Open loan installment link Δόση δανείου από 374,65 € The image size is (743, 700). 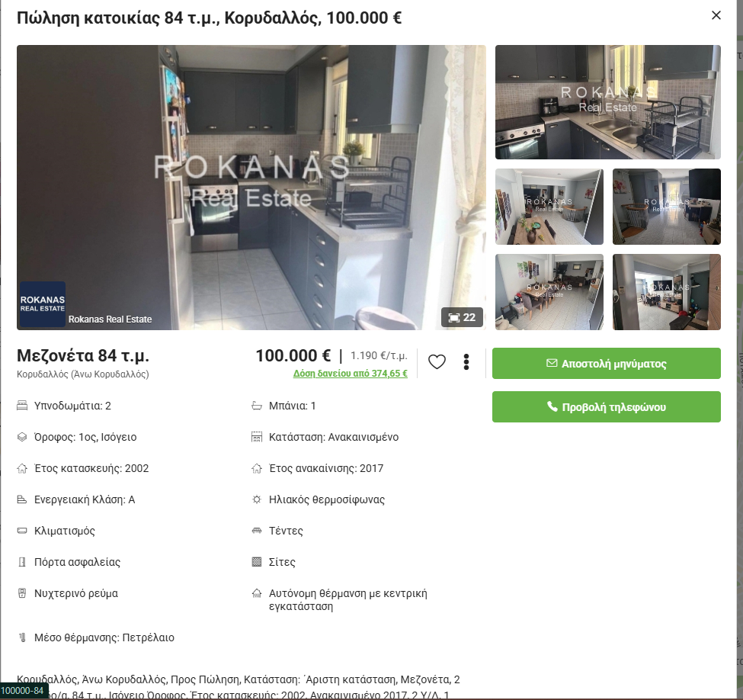[x=351, y=374]
